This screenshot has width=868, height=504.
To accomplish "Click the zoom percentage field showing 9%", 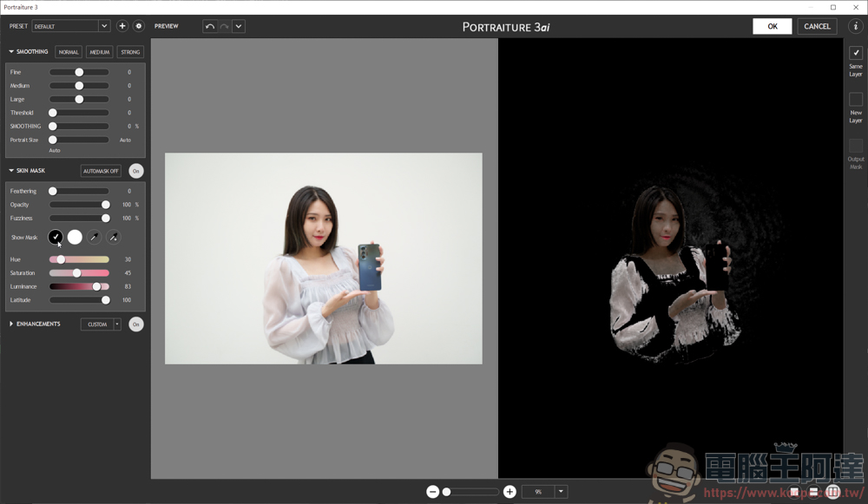I will click(x=538, y=491).
